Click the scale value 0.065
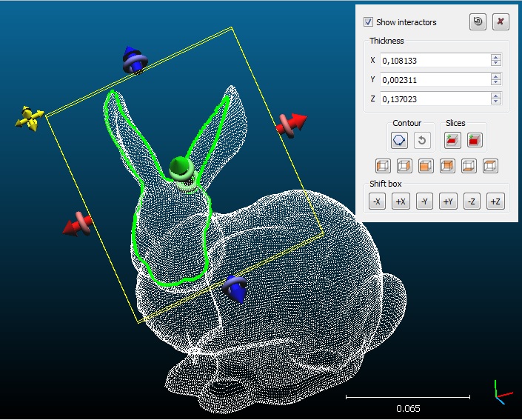Screen dimensions: 522x420 408,409
